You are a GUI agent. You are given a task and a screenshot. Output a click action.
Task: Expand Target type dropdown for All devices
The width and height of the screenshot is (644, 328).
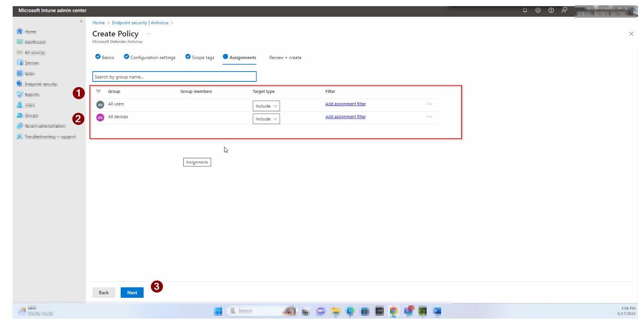[266, 119]
